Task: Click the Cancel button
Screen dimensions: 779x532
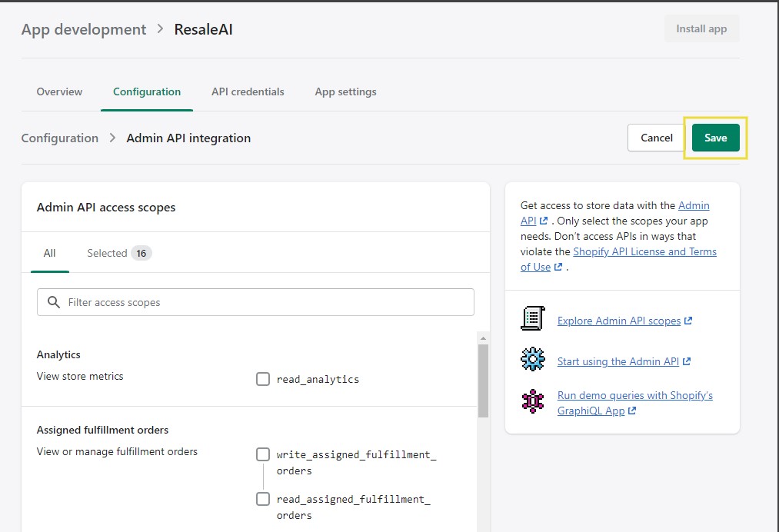Action: coord(656,138)
